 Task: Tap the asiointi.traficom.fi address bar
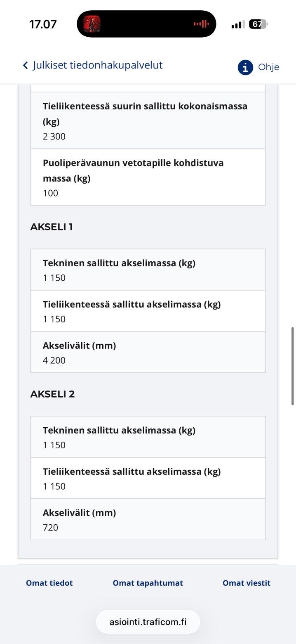[148, 622]
